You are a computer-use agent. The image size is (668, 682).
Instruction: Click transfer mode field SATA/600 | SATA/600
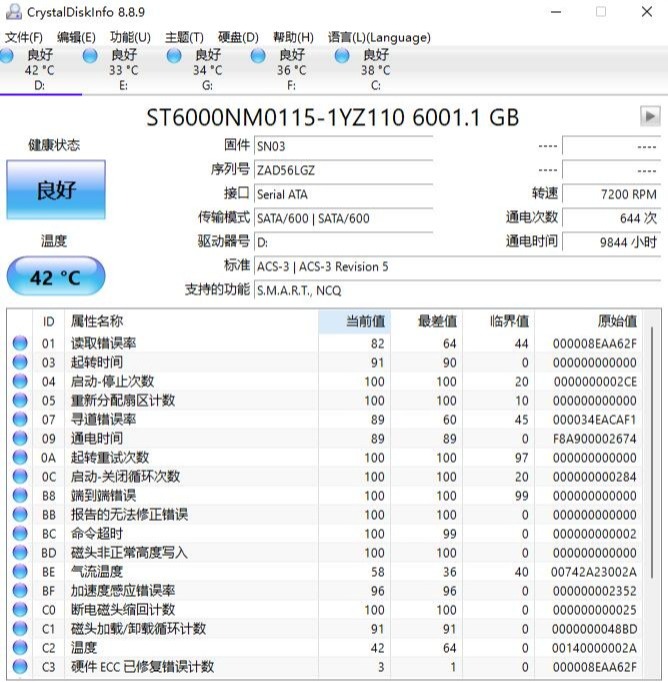[x=344, y=218]
